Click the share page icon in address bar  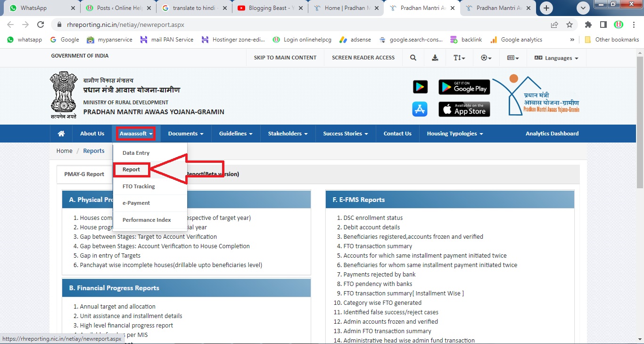(554, 25)
